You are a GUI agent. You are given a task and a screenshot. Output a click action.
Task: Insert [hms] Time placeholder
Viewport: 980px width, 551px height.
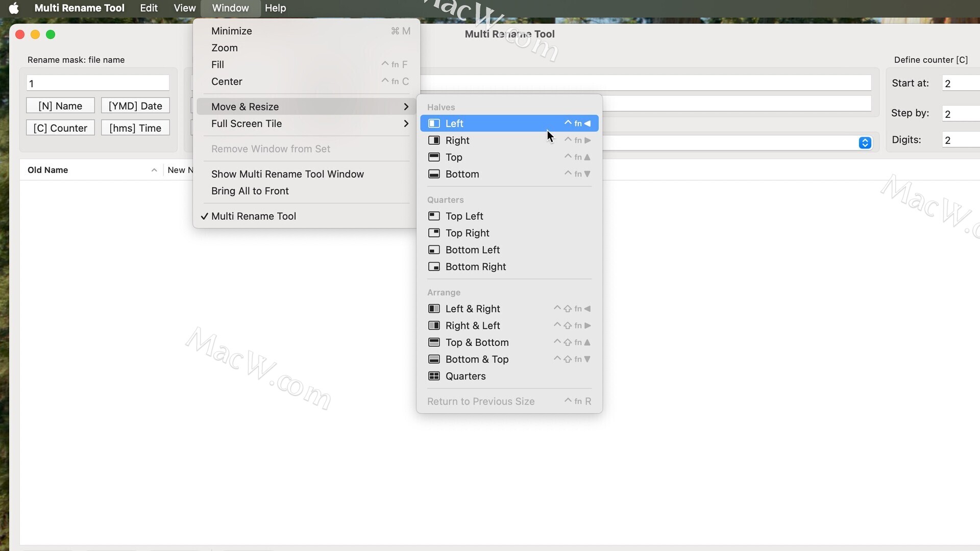(x=135, y=128)
